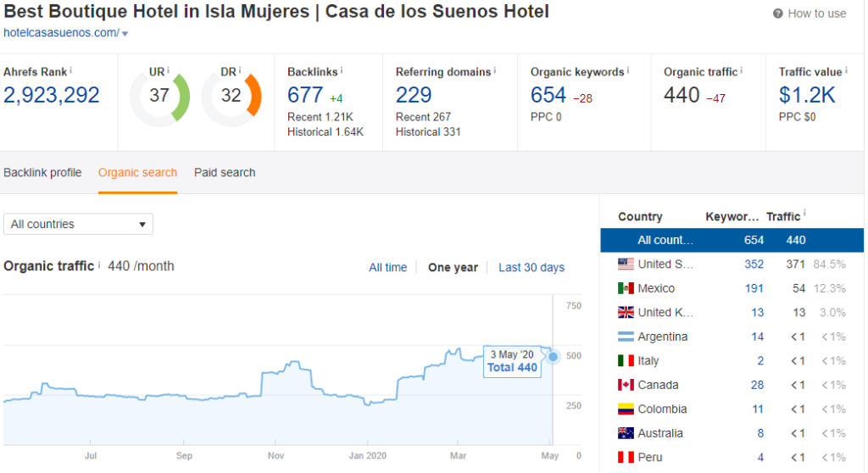Click the Canada flag icon in country list

(626, 385)
